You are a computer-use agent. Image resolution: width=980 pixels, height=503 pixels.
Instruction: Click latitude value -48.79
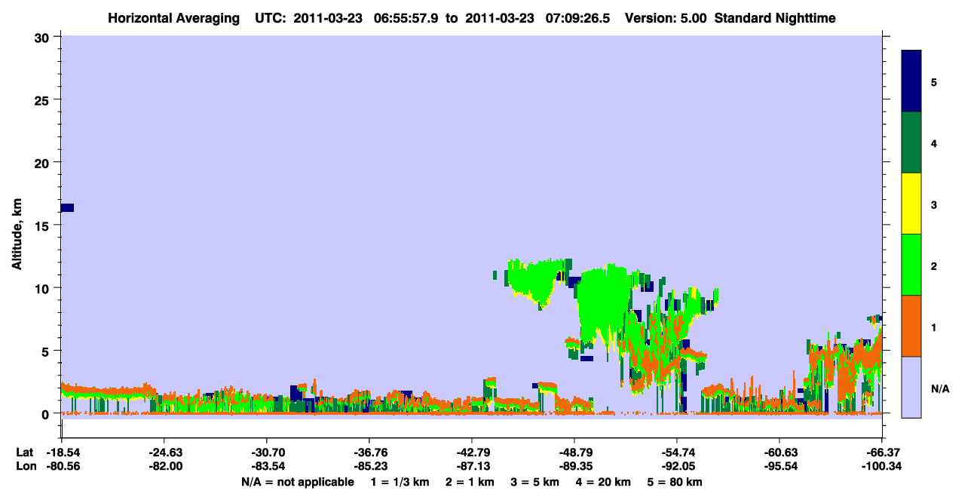pyautogui.click(x=574, y=452)
